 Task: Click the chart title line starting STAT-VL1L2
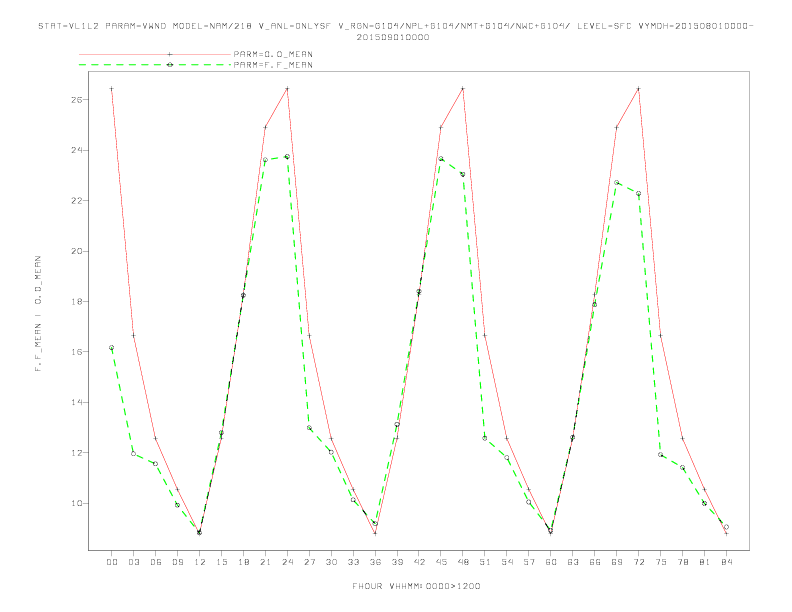[395, 26]
